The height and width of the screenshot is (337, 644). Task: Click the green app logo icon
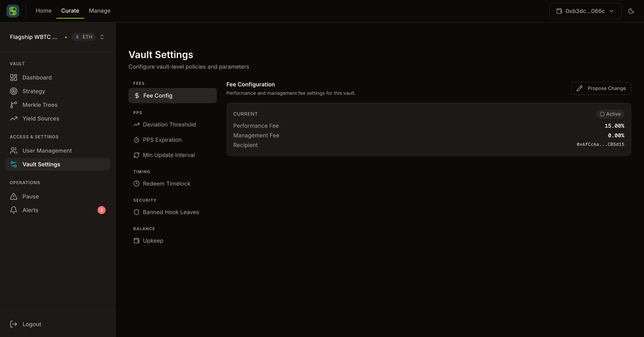tap(13, 11)
